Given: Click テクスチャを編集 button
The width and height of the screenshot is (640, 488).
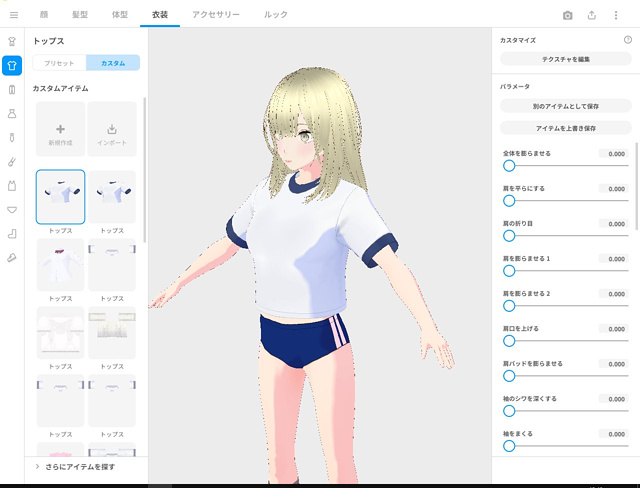Looking at the screenshot, I should click(x=565, y=60).
